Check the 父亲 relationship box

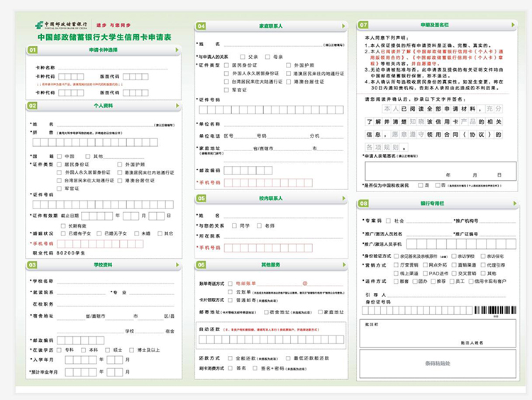tap(243, 57)
